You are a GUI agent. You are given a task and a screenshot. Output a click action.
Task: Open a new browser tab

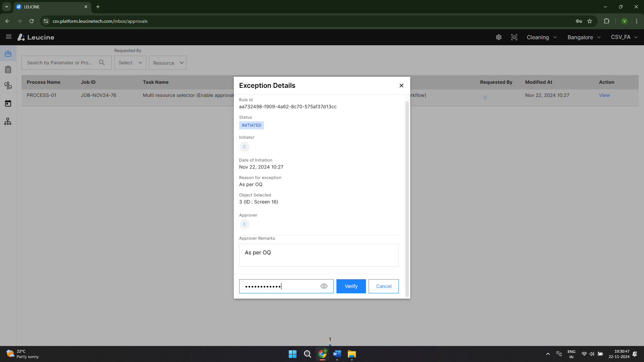pos(98,7)
